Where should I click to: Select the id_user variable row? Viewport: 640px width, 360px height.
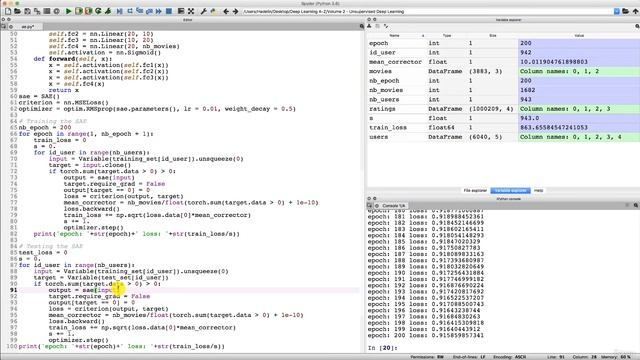[x=503, y=53]
